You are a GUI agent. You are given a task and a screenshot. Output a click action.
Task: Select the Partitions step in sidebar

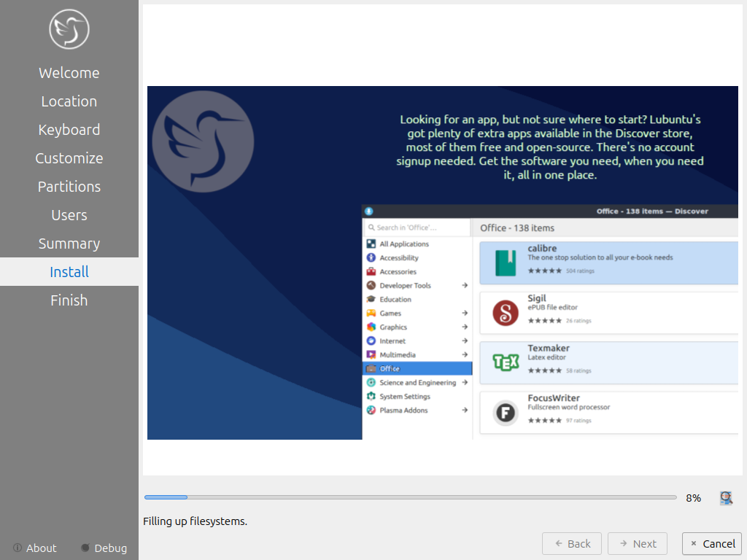(x=69, y=187)
